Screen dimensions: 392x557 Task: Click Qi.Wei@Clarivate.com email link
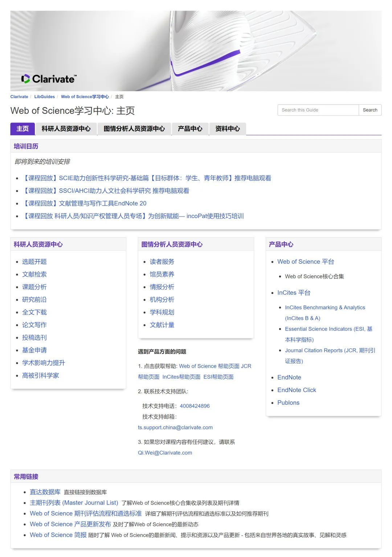click(165, 453)
